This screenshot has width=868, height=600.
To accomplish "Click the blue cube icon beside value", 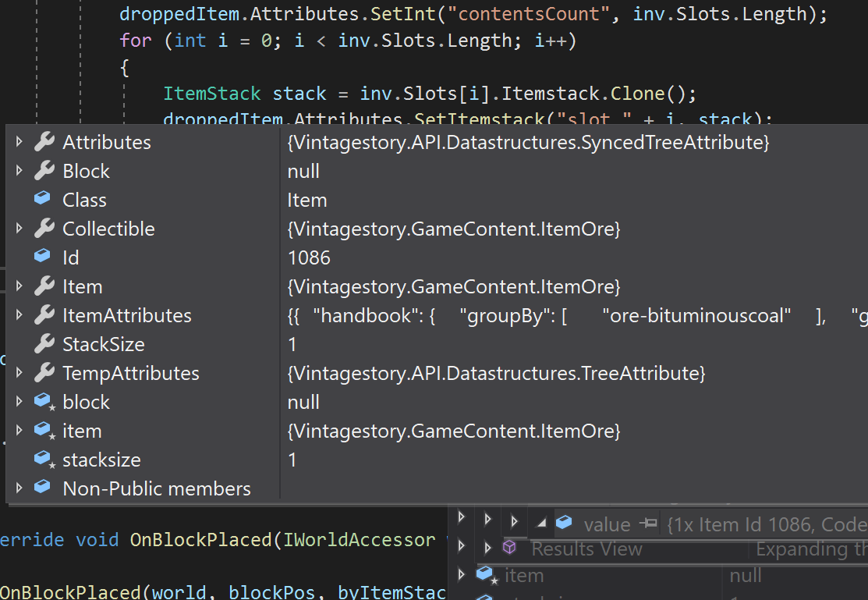I will (564, 524).
